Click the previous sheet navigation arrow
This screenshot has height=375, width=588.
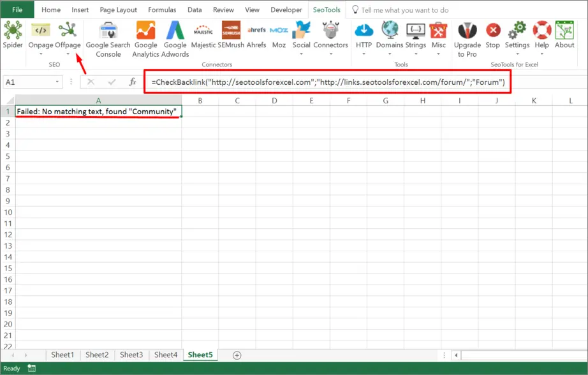click(13, 355)
